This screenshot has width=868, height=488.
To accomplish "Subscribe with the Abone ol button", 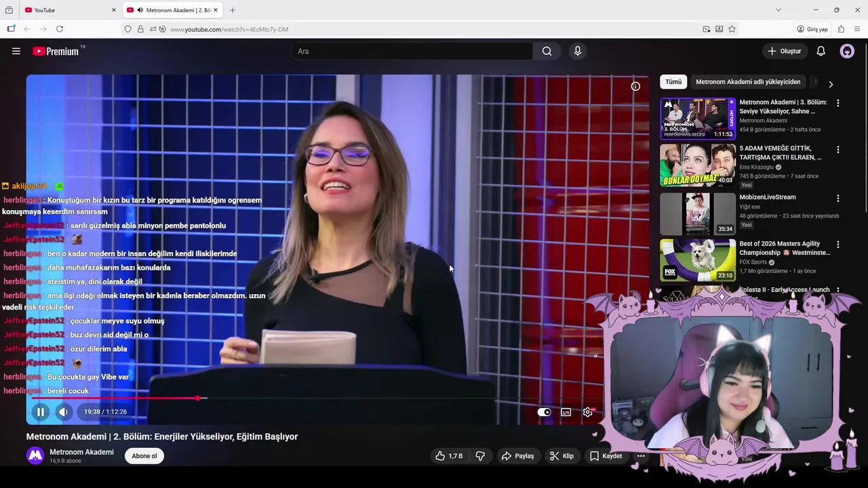I will [x=144, y=456].
